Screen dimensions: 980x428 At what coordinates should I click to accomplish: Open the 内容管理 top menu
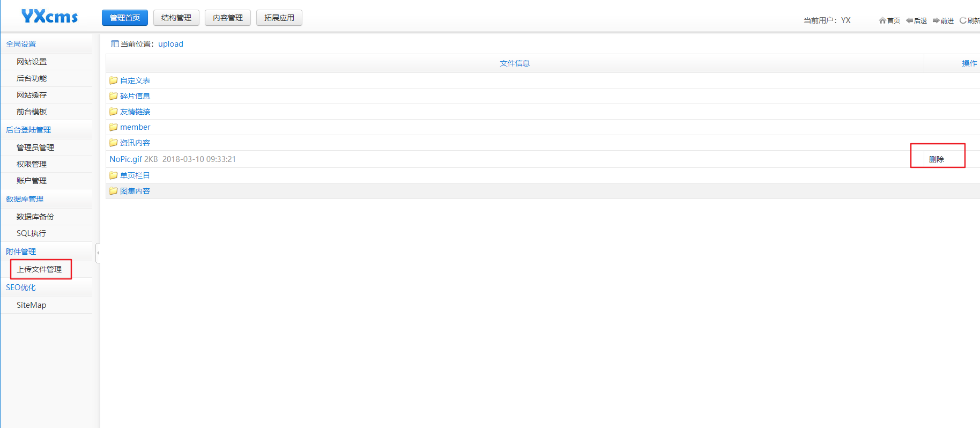tap(227, 18)
